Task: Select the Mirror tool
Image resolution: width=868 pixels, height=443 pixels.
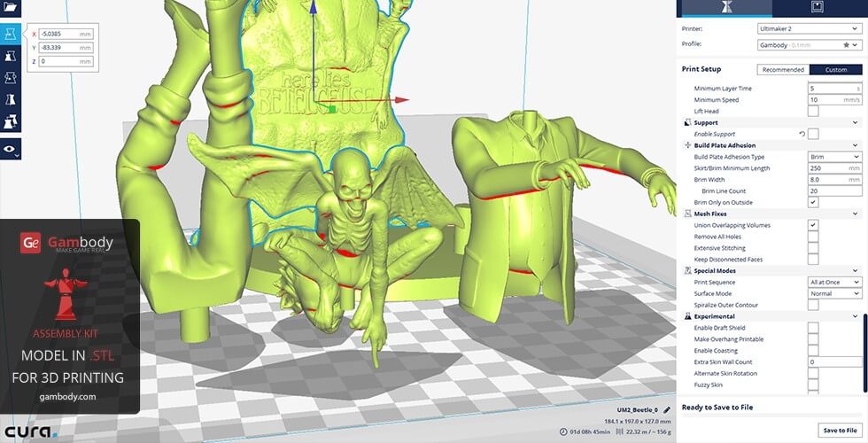Action: 11,100
